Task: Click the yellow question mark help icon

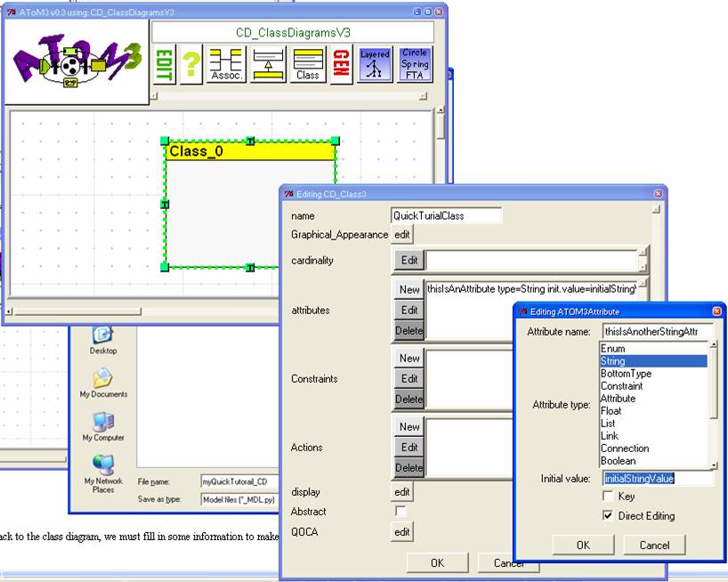Action: (x=191, y=66)
